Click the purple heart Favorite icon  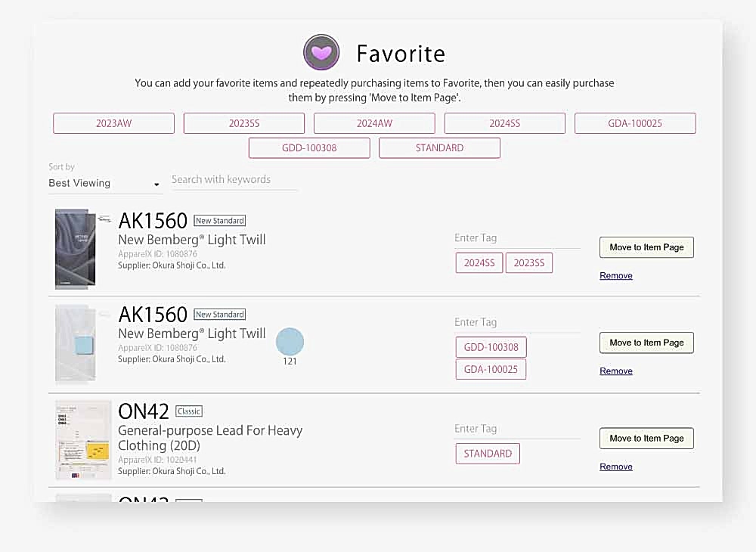tap(321, 52)
